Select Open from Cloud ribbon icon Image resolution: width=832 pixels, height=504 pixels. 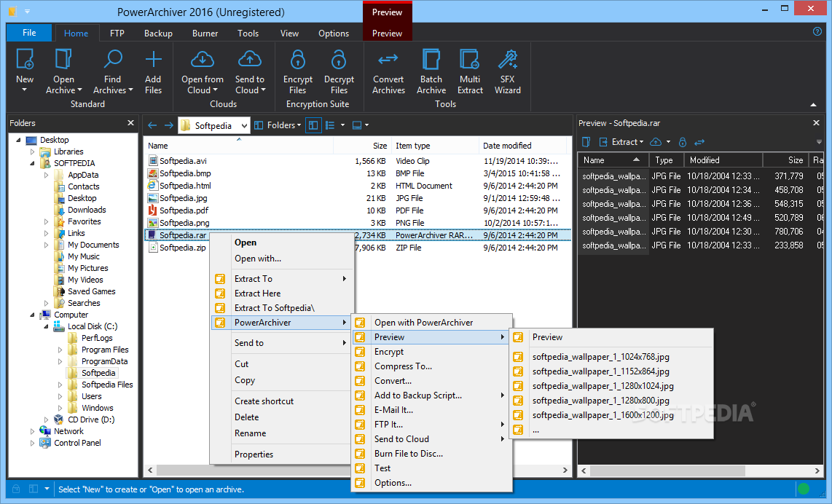(x=202, y=59)
